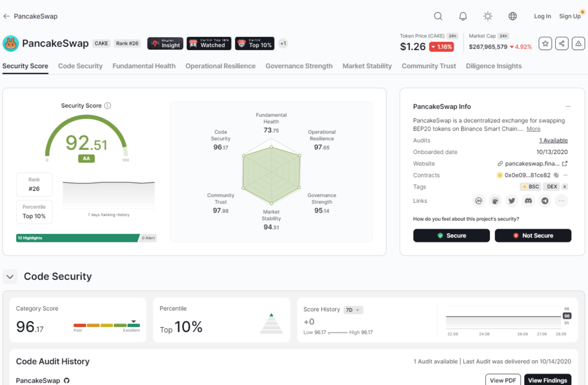The image size is (588, 385).
Task: Click the DEX tag
Action: 552,187
